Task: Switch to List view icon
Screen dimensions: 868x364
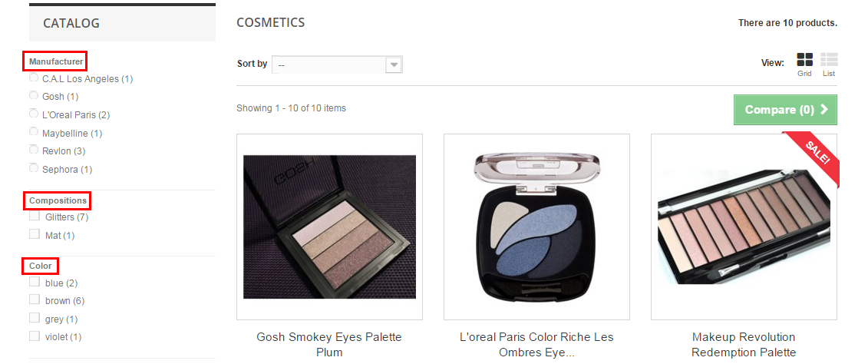Action: pyautogui.click(x=829, y=60)
